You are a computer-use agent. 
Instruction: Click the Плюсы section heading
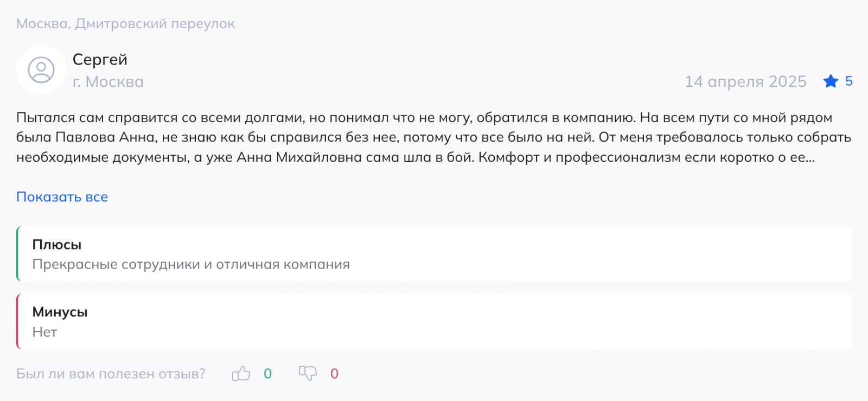(x=57, y=245)
